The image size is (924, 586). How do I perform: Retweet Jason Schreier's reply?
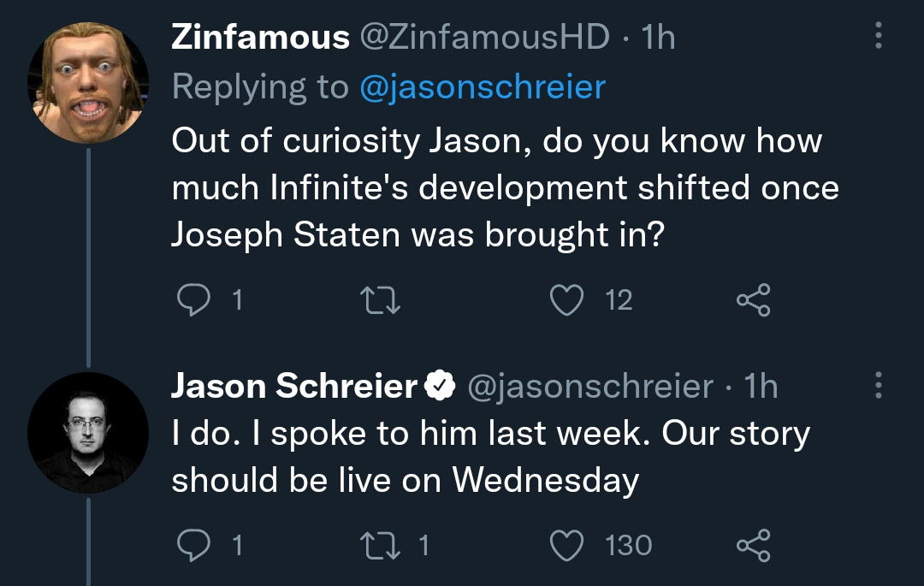(x=380, y=545)
